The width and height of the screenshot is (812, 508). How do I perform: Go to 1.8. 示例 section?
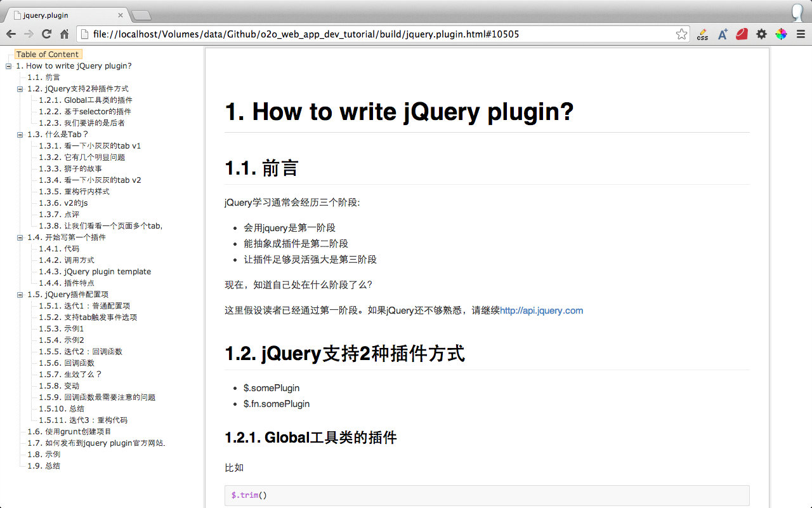pyautogui.click(x=44, y=455)
